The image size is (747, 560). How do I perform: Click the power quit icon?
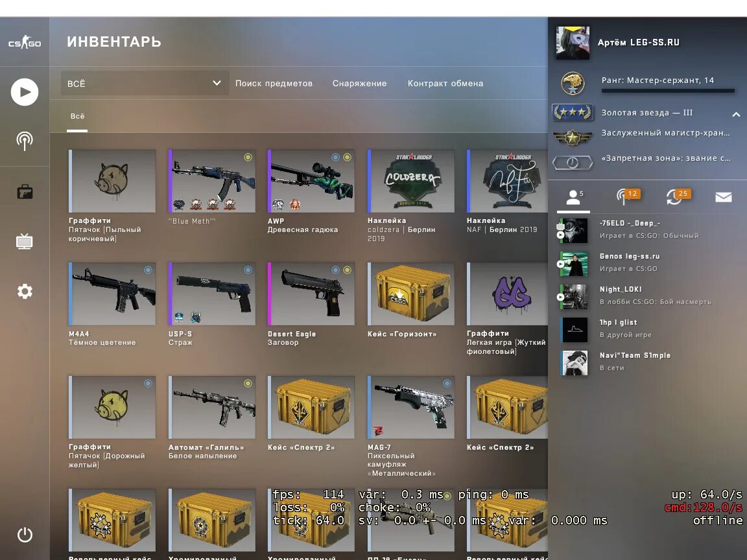[x=25, y=535]
